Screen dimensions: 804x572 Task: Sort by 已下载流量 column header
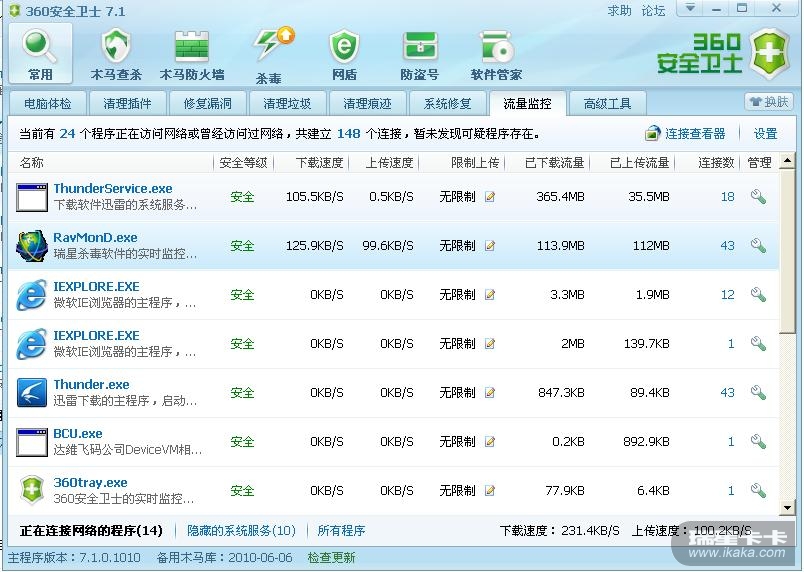tap(554, 163)
